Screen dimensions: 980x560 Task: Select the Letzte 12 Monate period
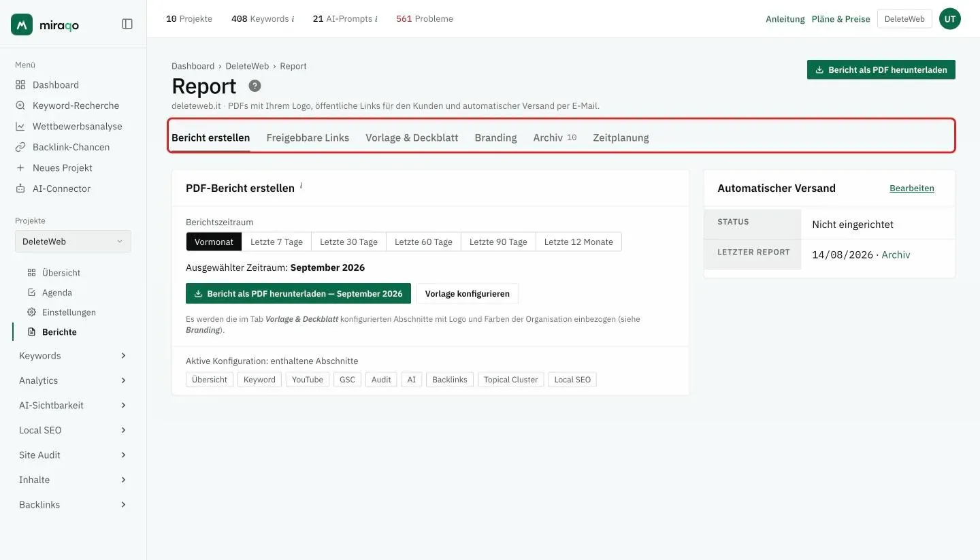[x=578, y=242]
